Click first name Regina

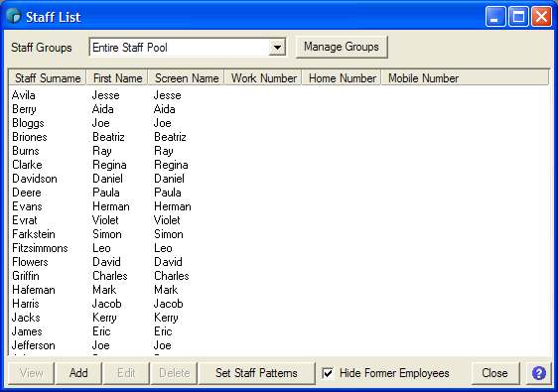click(109, 165)
